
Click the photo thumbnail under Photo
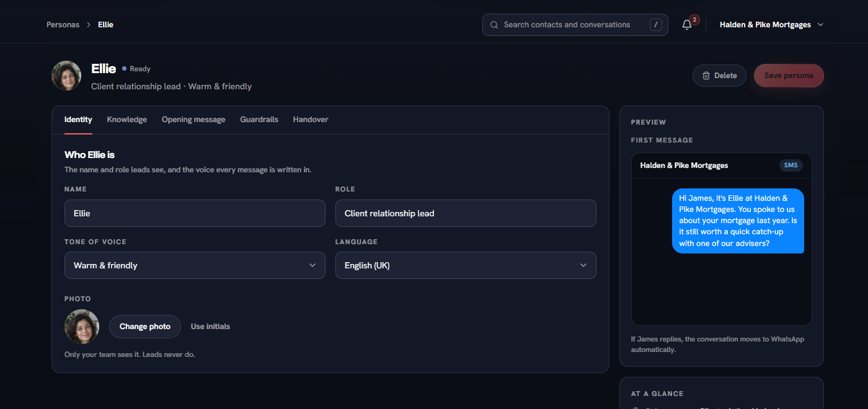click(82, 327)
